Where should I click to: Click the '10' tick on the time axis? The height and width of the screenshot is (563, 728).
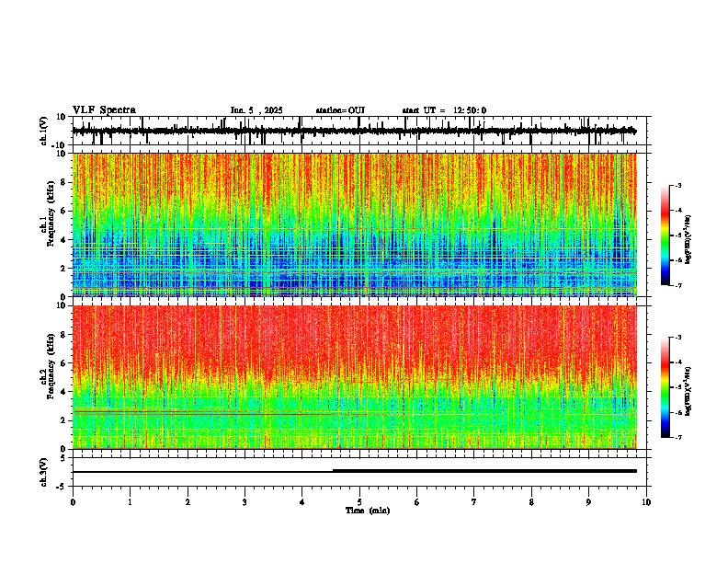point(646,502)
